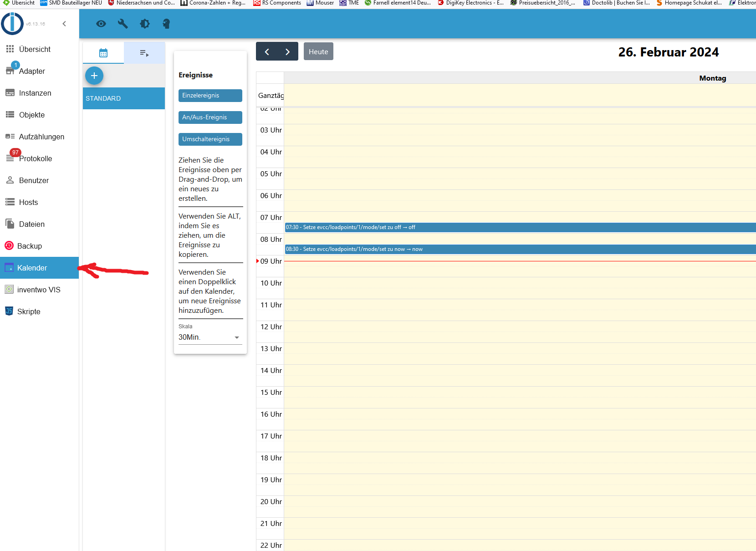Click the SMD Bauteillager NEU bookmark
This screenshot has height=551, width=756.
[71, 3]
